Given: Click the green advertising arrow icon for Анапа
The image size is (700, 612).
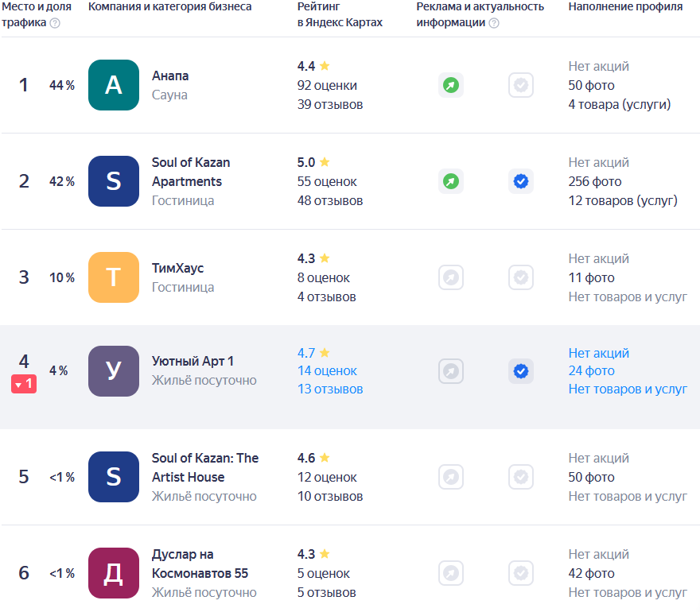Looking at the screenshot, I should pos(451,85).
